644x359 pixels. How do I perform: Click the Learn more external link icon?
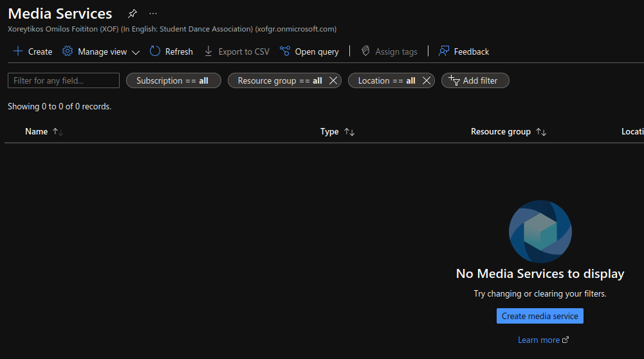(x=566, y=340)
